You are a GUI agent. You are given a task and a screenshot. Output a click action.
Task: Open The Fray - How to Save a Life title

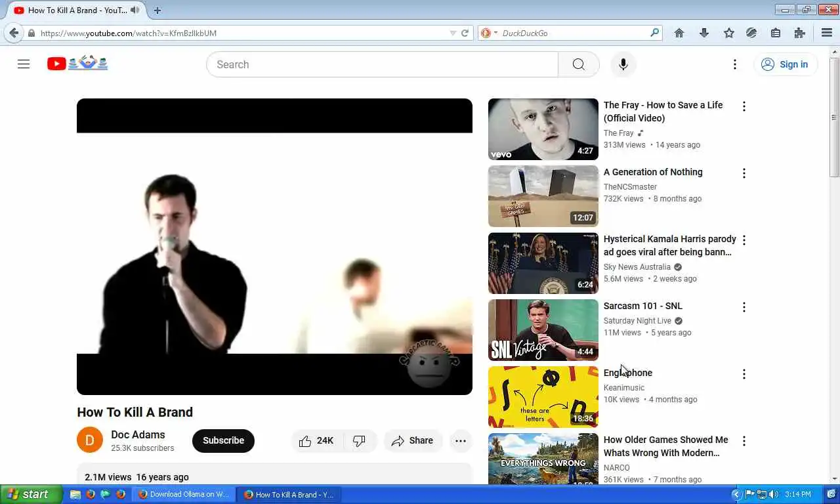663,112
